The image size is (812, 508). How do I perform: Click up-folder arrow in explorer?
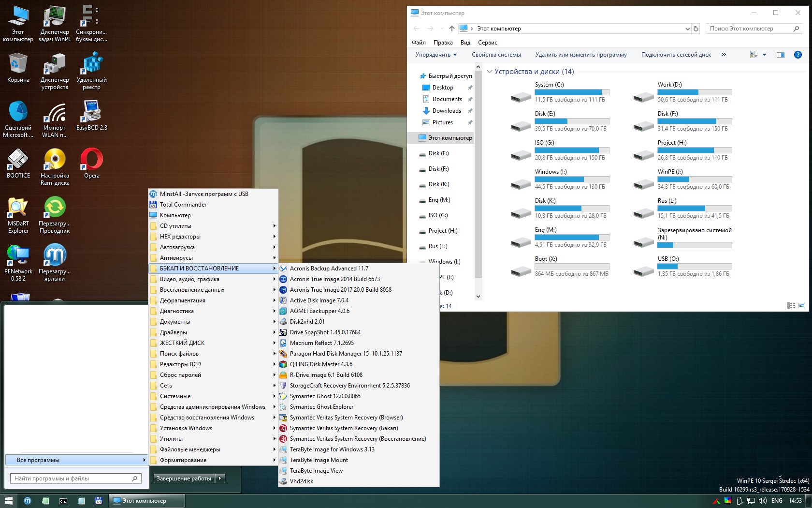[452, 29]
